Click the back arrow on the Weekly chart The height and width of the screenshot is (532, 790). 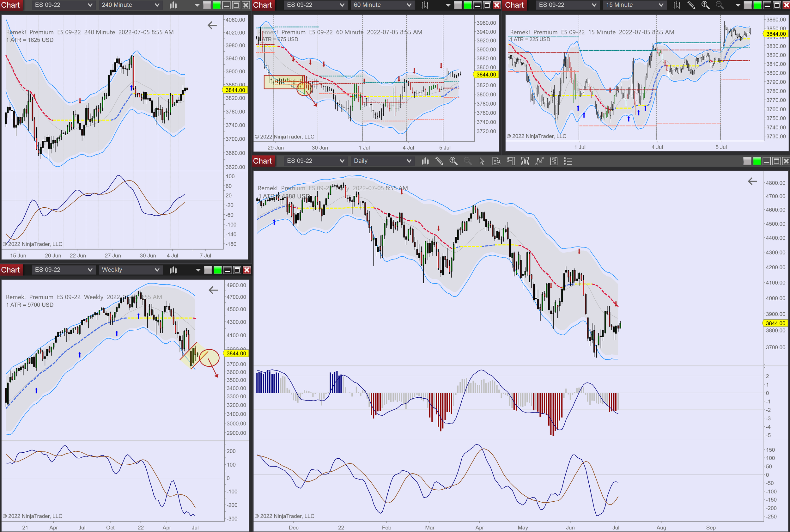coord(213,290)
